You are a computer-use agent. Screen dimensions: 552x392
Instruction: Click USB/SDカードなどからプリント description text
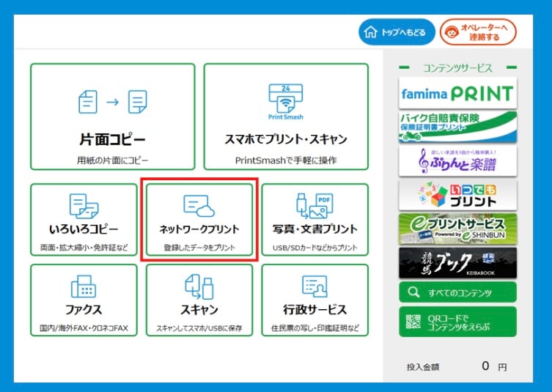click(x=314, y=248)
